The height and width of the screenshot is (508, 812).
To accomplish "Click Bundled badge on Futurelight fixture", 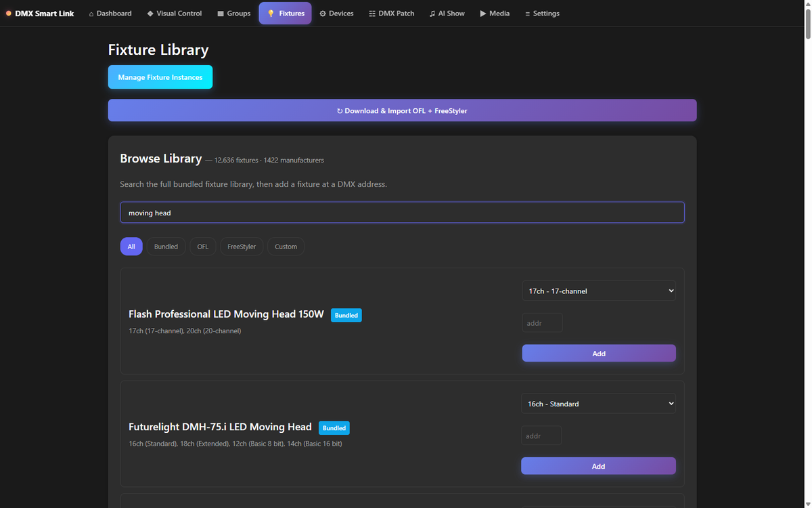I will click(334, 428).
